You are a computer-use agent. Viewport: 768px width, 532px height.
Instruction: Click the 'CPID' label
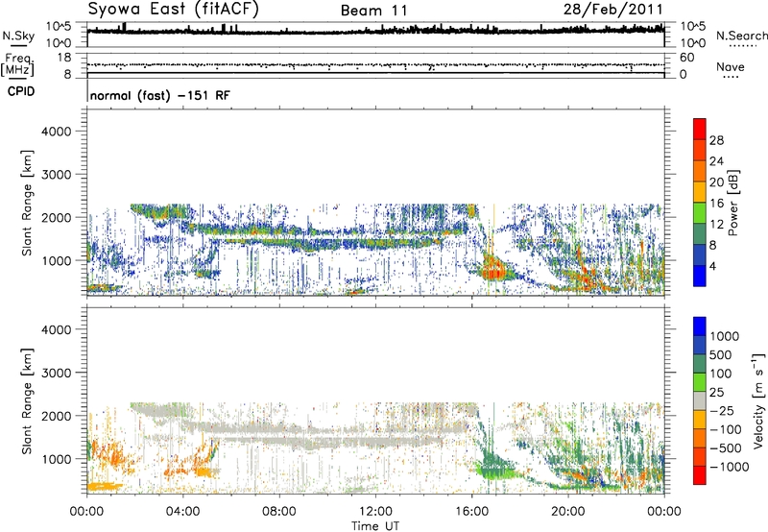21,91
